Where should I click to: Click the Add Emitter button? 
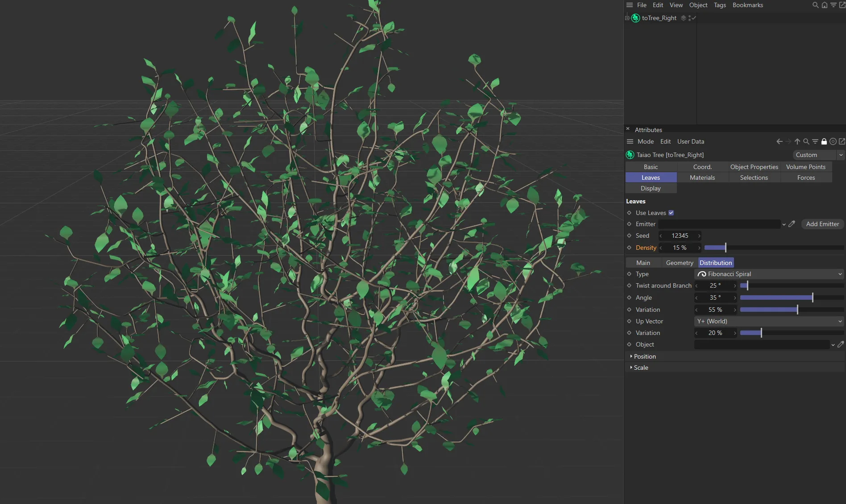pos(822,224)
